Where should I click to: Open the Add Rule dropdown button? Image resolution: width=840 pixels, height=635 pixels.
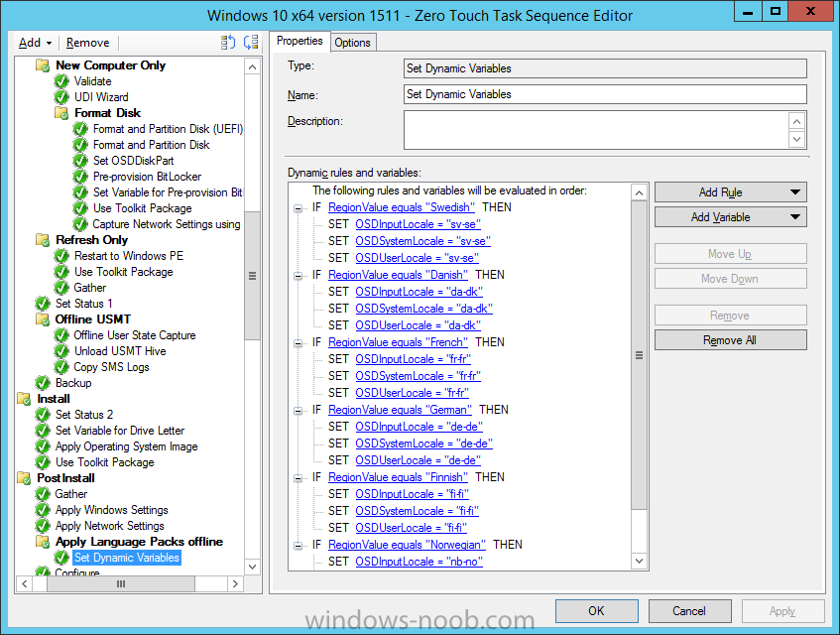coord(730,192)
